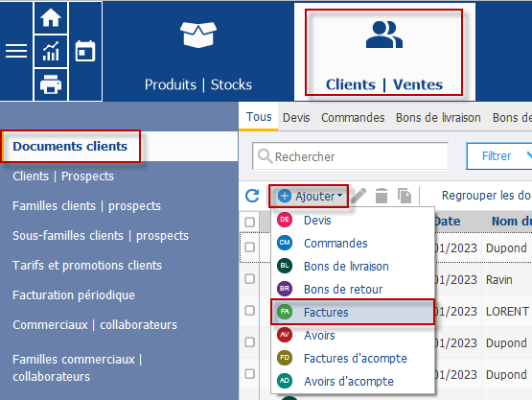Screen dimensions: 532x400
Task: Tick the checkbox on the Ravin row
Action: click(250, 279)
